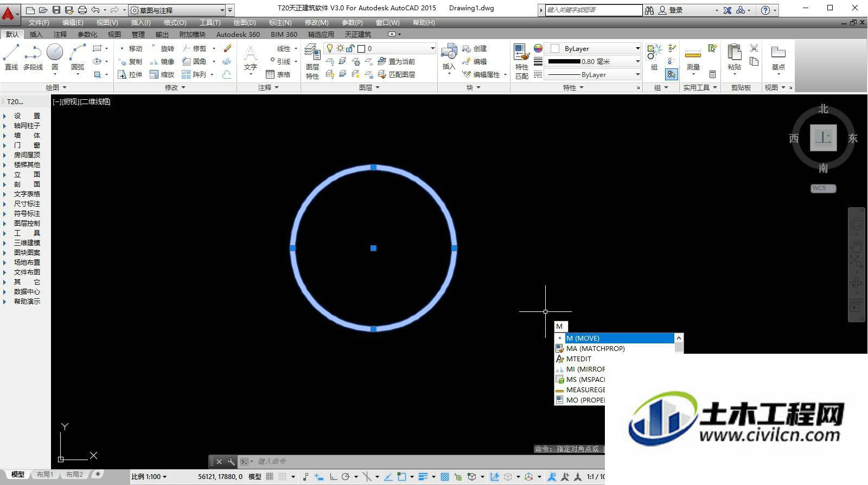Click the layer 0 color square
Screen dimensions: 868x485
pyautogui.click(x=361, y=48)
